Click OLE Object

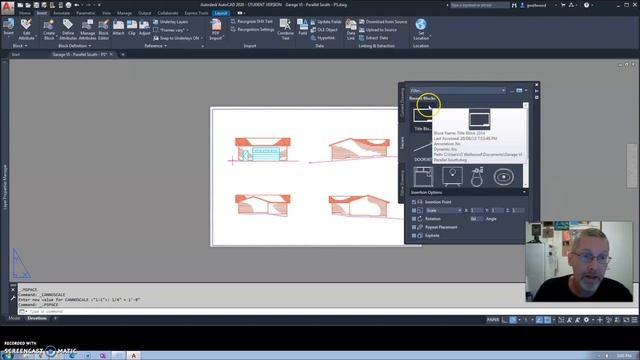324,30
